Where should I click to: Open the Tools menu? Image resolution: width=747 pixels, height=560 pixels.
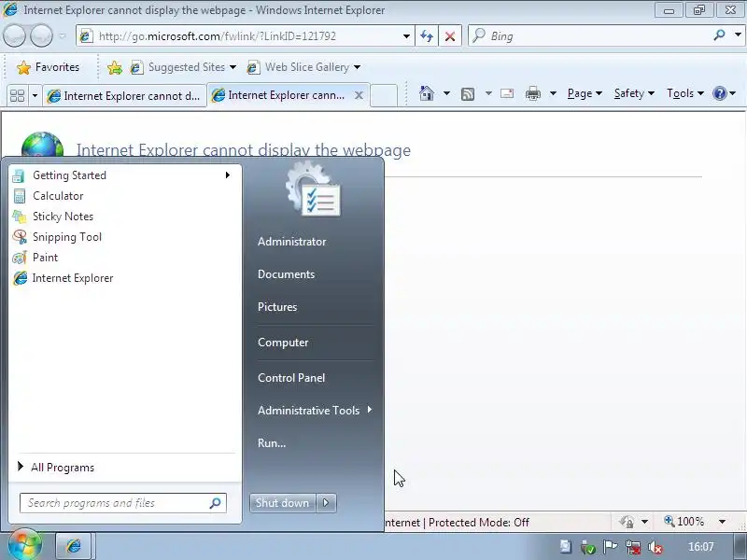click(x=685, y=93)
